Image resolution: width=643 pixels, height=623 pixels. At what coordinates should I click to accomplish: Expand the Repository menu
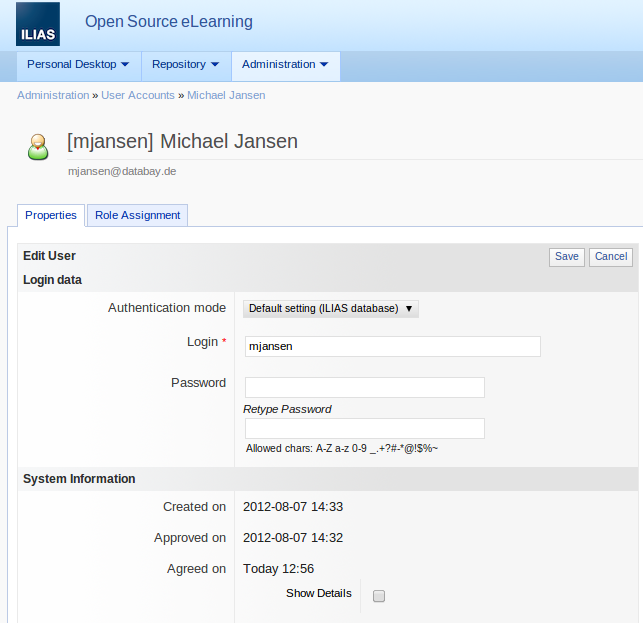click(x=185, y=65)
